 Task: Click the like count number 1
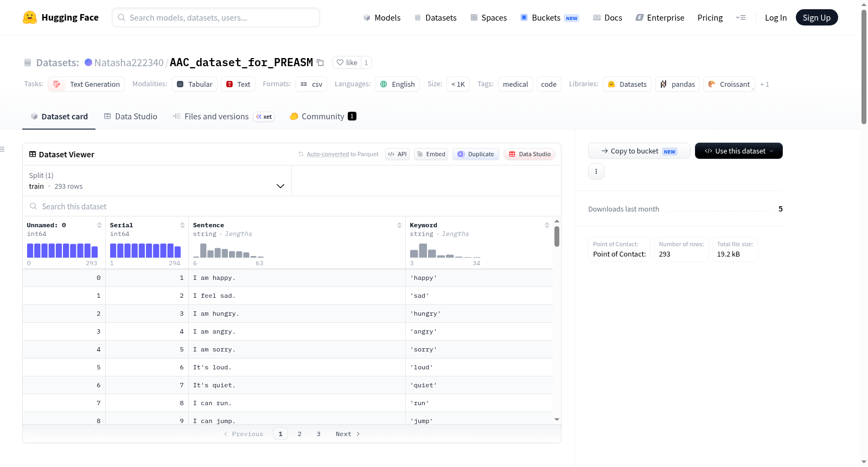(x=366, y=62)
